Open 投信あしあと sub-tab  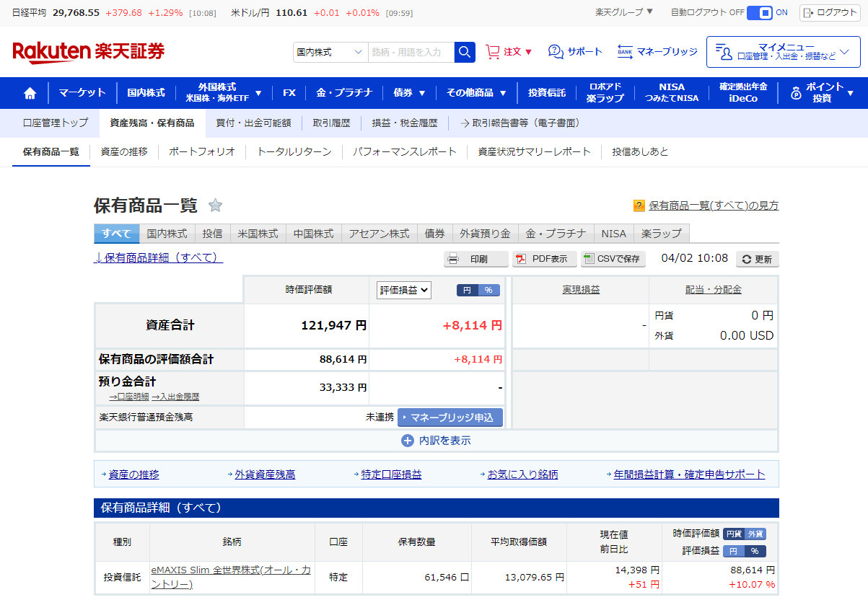click(x=640, y=151)
